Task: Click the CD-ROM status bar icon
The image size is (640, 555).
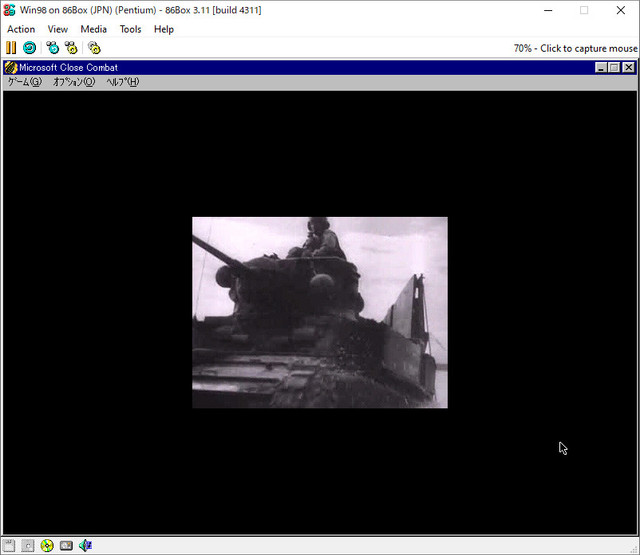Action: coord(47,546)
